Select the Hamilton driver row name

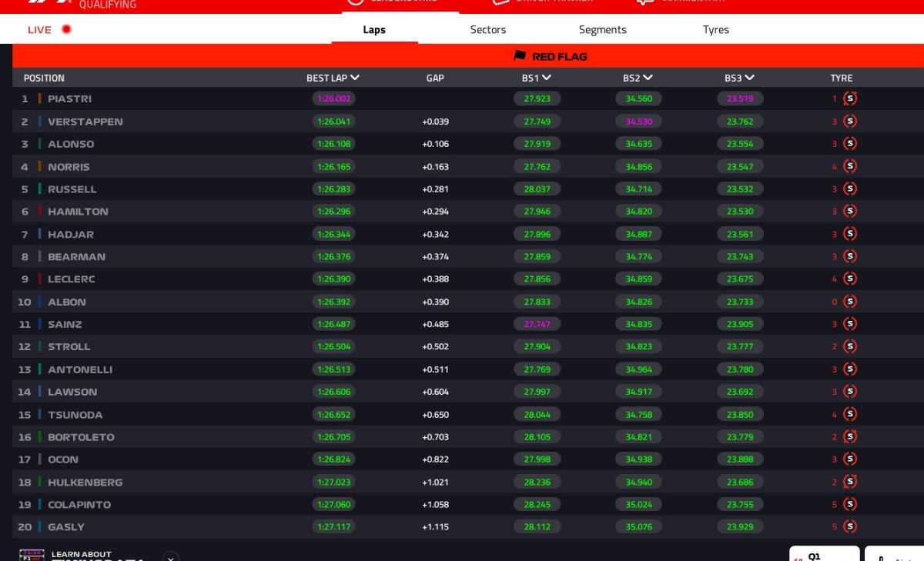tap(78, 212)
